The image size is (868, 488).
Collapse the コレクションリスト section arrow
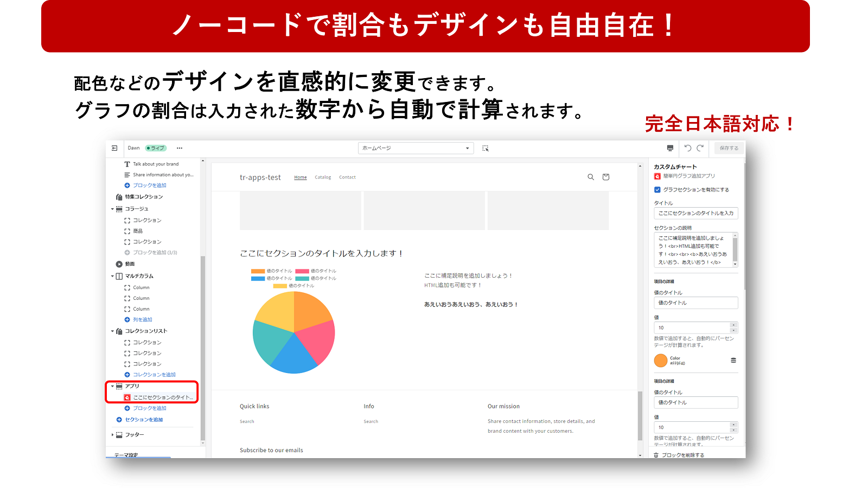[112, 331]
